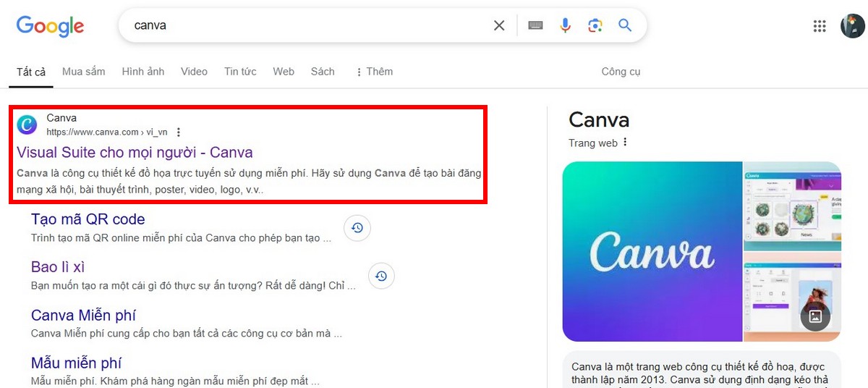The height and width of the screenshot is (388, 868).
Task: Switch to the Web tab
Action: [x=284, y=72]
